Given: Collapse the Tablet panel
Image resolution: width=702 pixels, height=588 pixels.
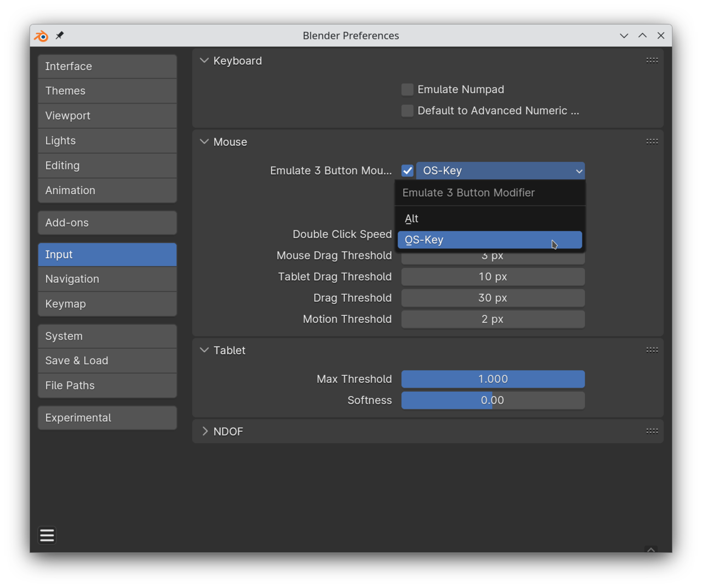Looking at the screenshot, I should 205,350.
